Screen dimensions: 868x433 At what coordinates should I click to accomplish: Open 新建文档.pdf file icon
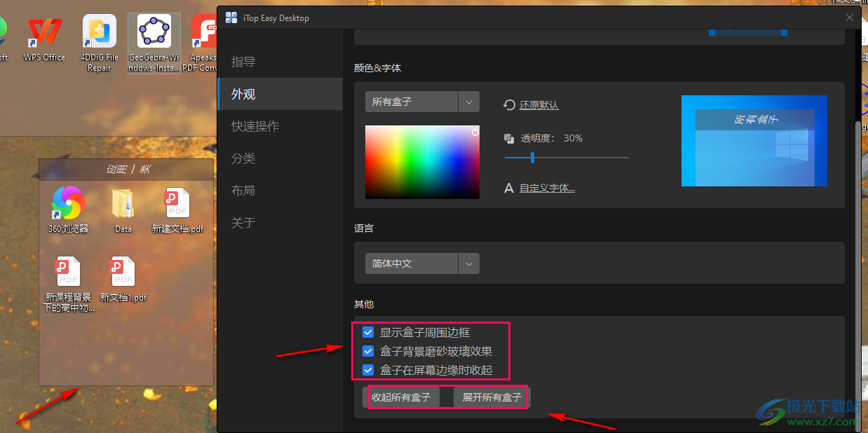pos(177,209)
